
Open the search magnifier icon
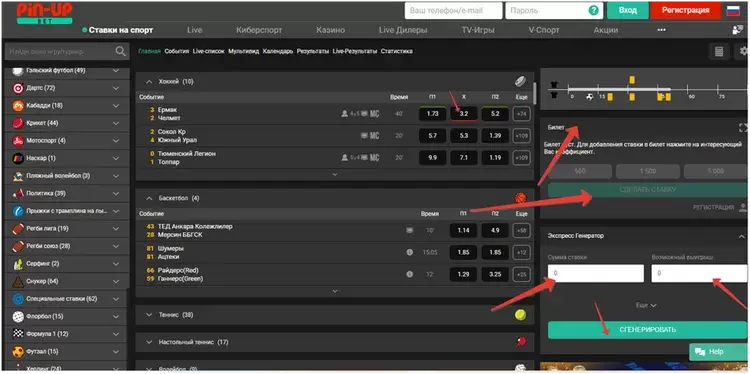pos(121,51)
